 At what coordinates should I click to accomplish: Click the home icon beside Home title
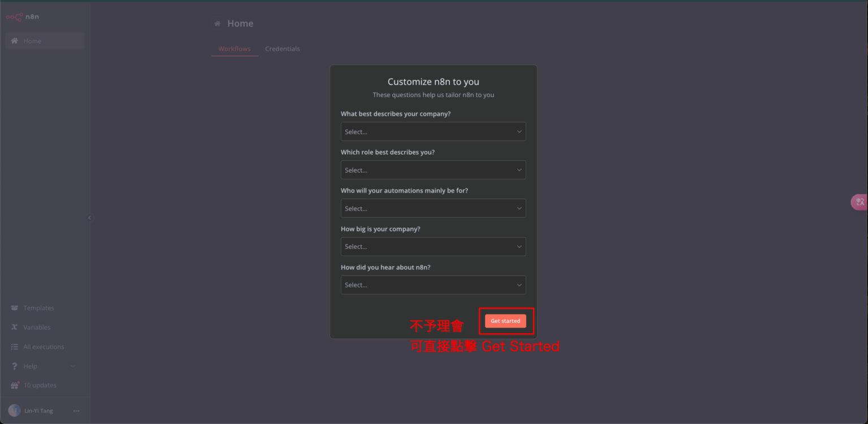click(x=218, y=24)
